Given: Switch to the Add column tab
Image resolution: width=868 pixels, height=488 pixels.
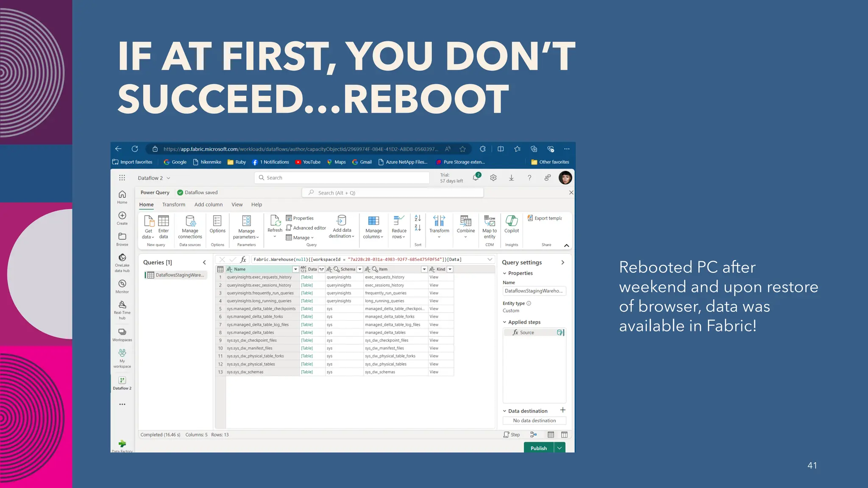Looking at the screenshot, I should [x=209, y=205].
